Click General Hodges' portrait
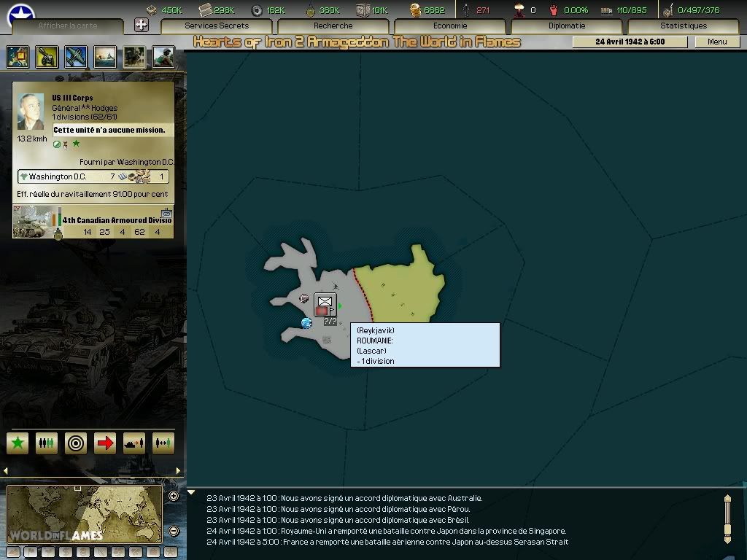The image size is (747, 560). click(31, 112)
